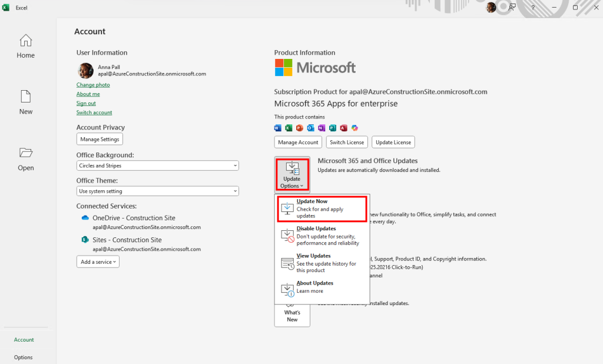Click the OneDrive cloud icon
The image size is (603, 364).
[85, 218]
